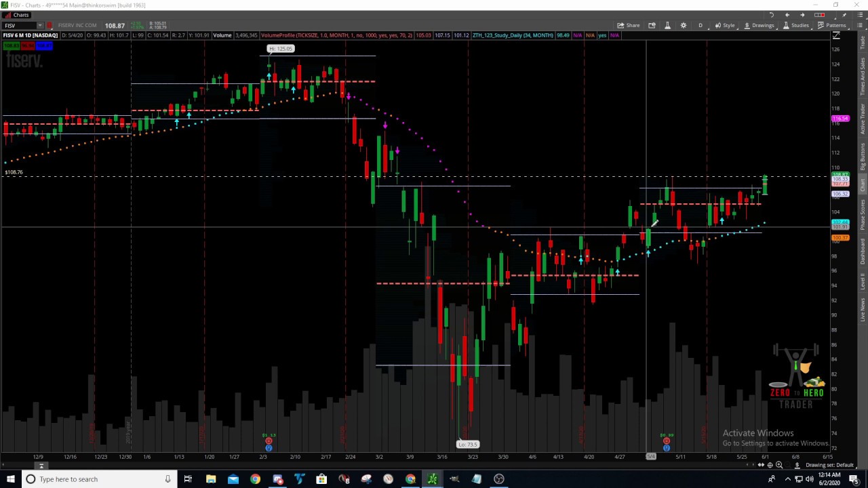Screen dimensions: 868x488
Task: Open the Mail app from the taskbar
Action: 233,479
